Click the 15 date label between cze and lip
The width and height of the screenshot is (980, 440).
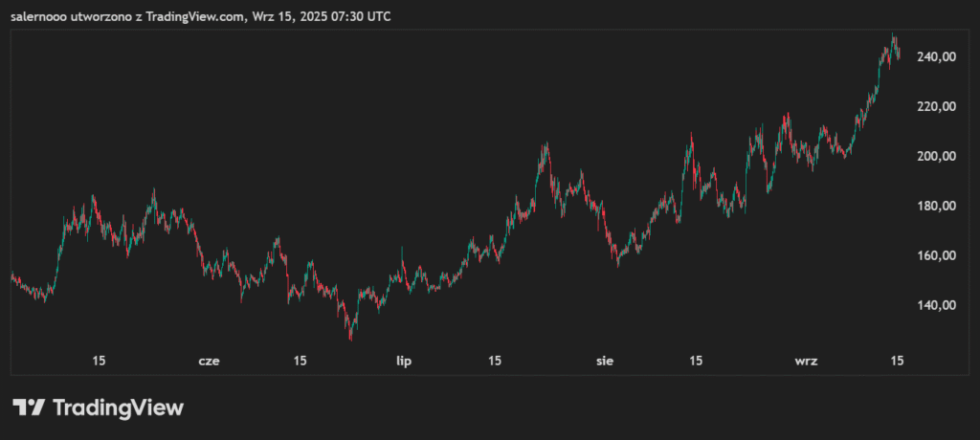click(300, 362)
